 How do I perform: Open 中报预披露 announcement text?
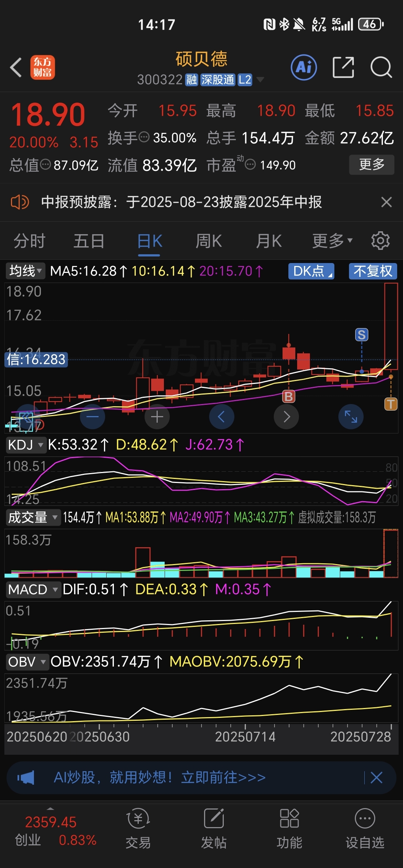tap(181, 202)
